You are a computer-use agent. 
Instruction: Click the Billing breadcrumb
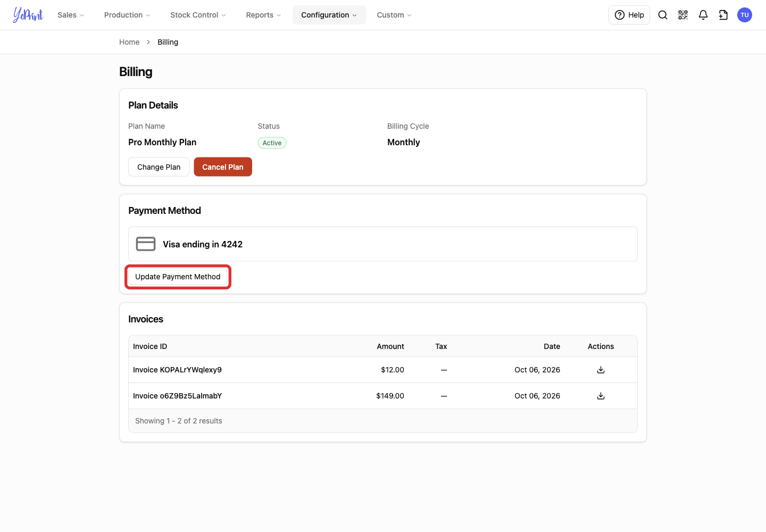(x=168, y=42)
